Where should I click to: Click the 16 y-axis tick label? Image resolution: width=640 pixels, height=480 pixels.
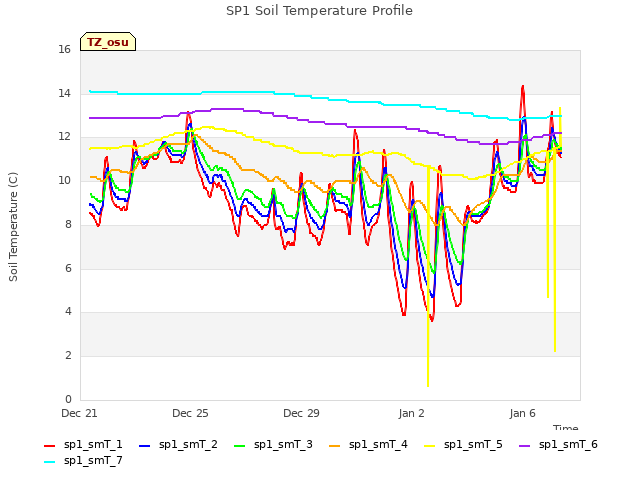64,49
